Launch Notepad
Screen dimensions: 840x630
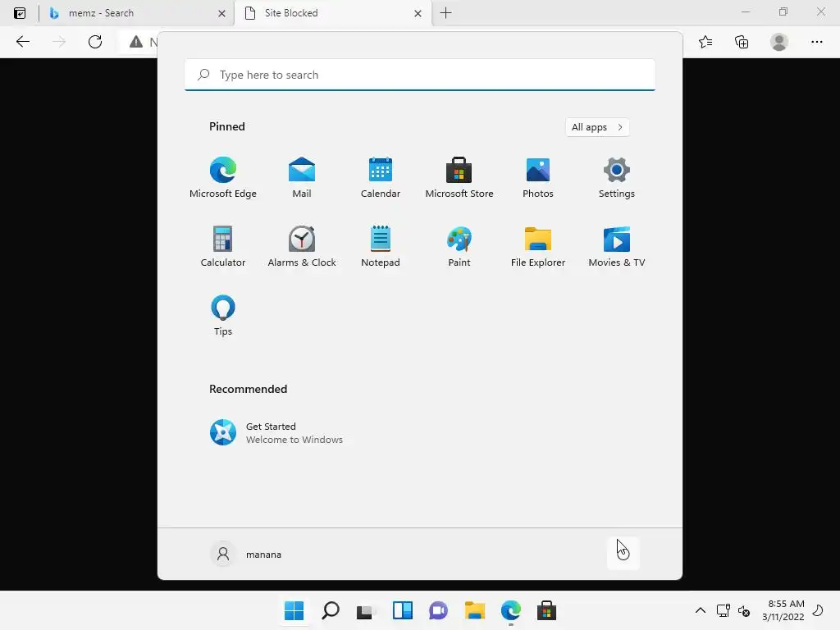tap(381, 246)
